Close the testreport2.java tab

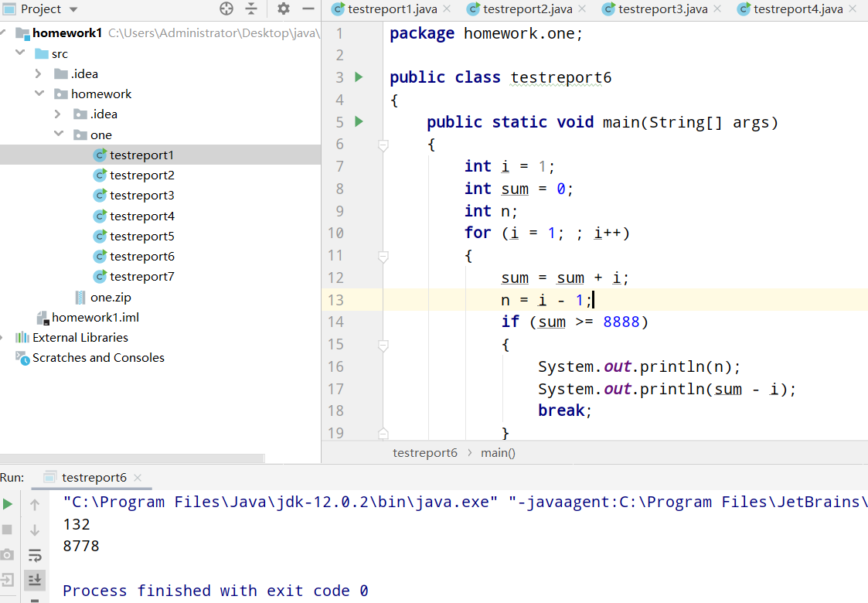[x=582, y=9]
